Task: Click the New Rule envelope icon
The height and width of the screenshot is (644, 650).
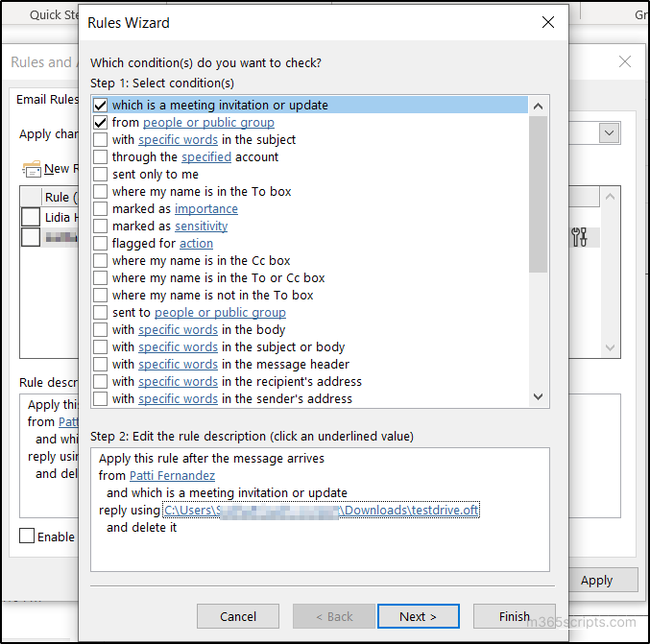Action: pos(32,169)
